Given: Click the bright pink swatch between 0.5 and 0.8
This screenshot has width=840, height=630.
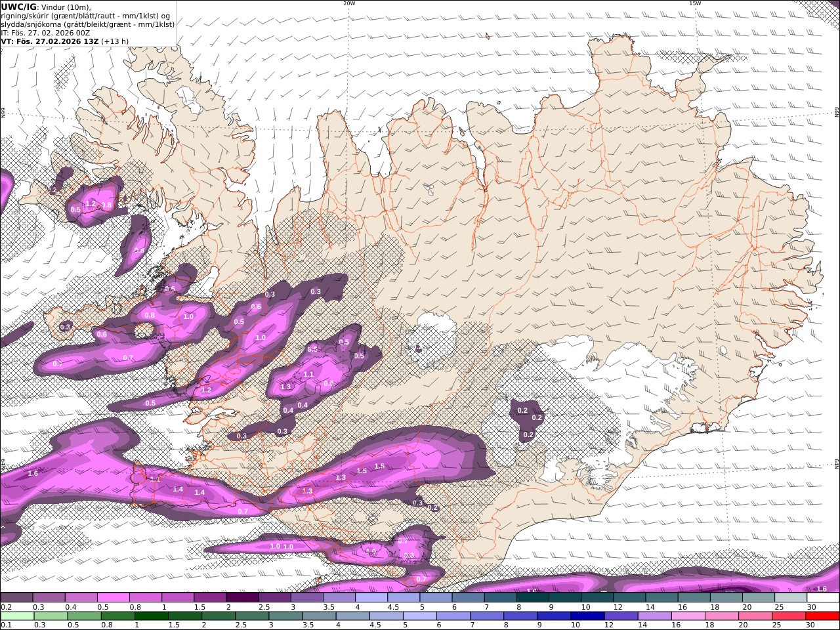Looking at the screenshot, I should click(x=114, y=598).
